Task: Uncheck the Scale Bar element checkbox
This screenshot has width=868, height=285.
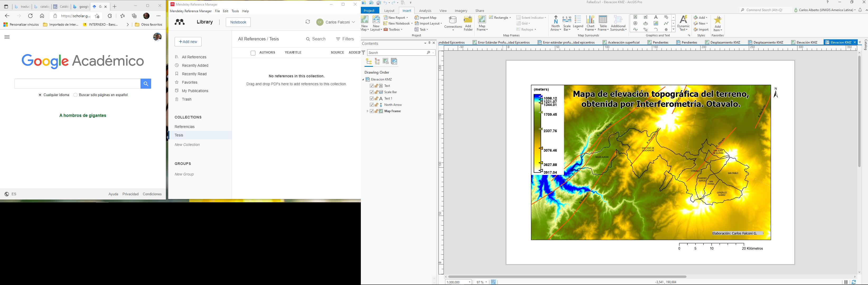Action: (x=372, y=92)
